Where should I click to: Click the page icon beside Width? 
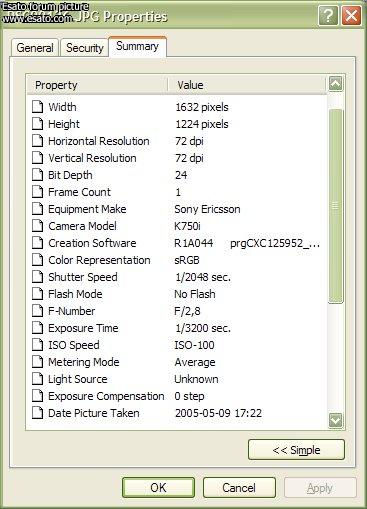pyautogui.click(x=37, y=107)
